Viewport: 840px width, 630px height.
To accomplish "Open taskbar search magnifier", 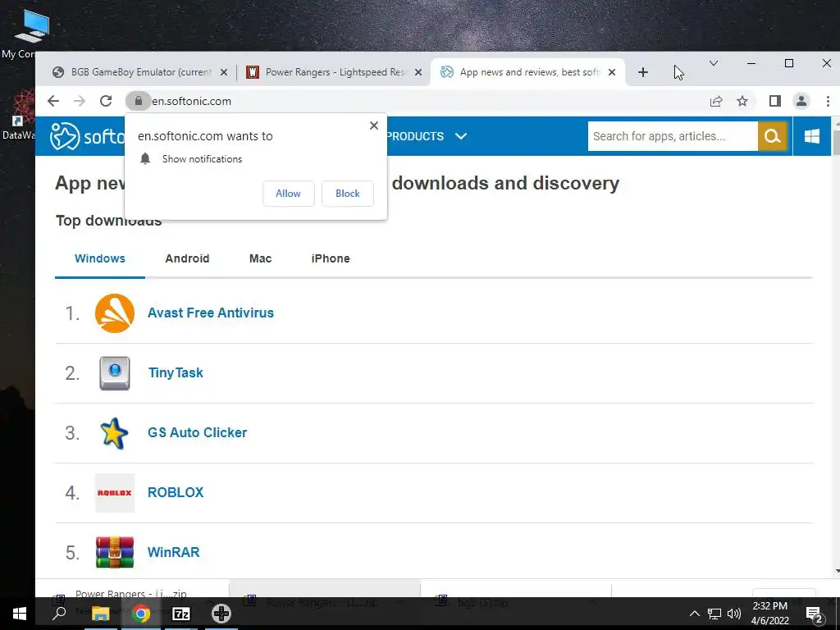I will pyautogui.click(x=59, y=613).
